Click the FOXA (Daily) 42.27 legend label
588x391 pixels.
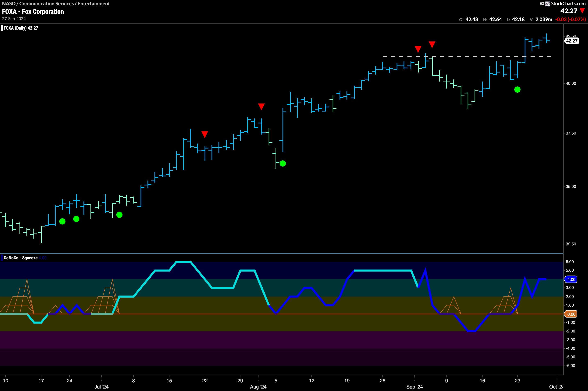21,28
